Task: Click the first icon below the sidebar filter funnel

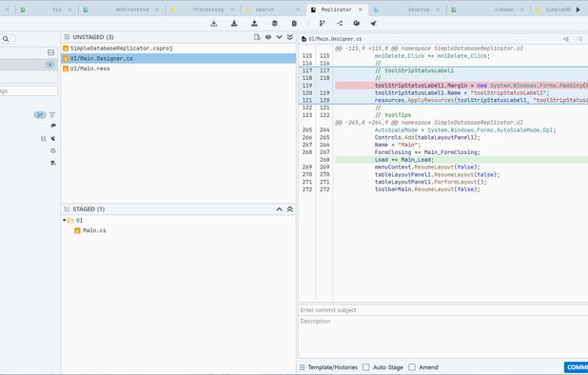Action: click(x=53, y=126)
